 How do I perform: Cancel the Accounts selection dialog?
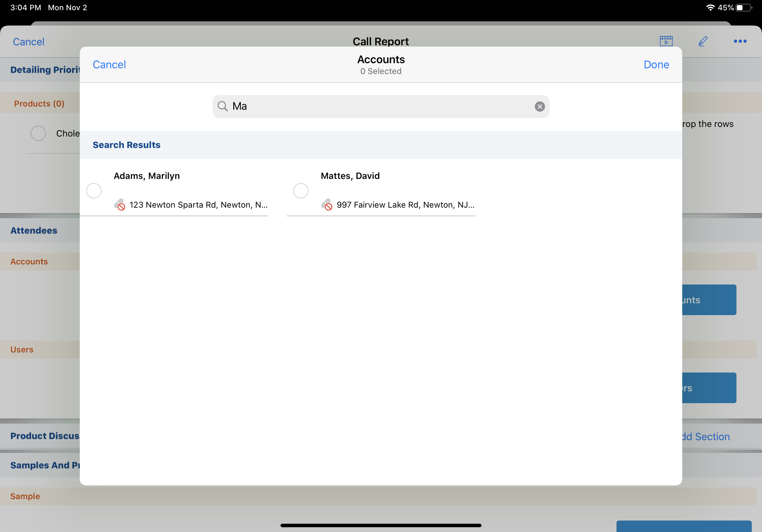[x=109, y=64]
